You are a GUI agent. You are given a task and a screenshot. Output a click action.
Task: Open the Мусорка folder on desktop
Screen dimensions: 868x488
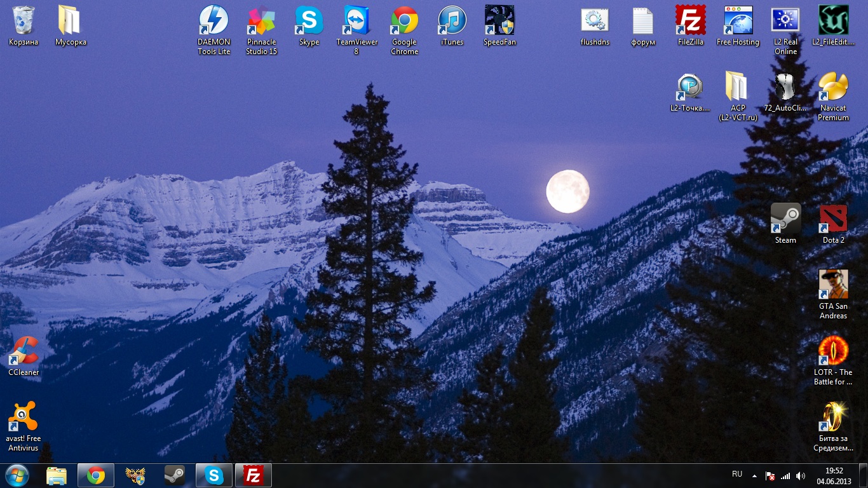pos(71,26)
